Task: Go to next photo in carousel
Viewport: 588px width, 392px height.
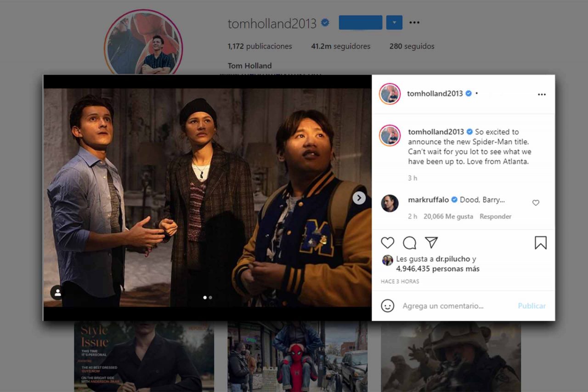Action: click(x=359, y=198)
